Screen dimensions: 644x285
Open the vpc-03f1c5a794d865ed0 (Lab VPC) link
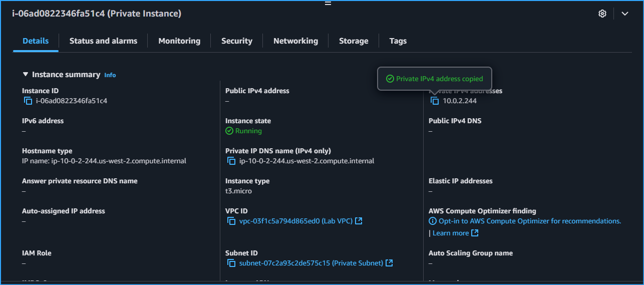click(x=296, y=221)
